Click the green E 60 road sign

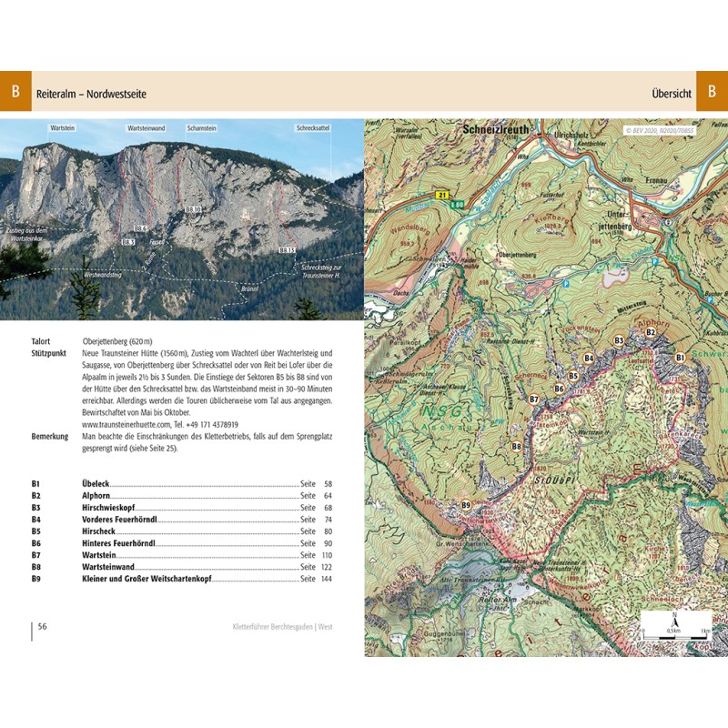tap(458, 204)
